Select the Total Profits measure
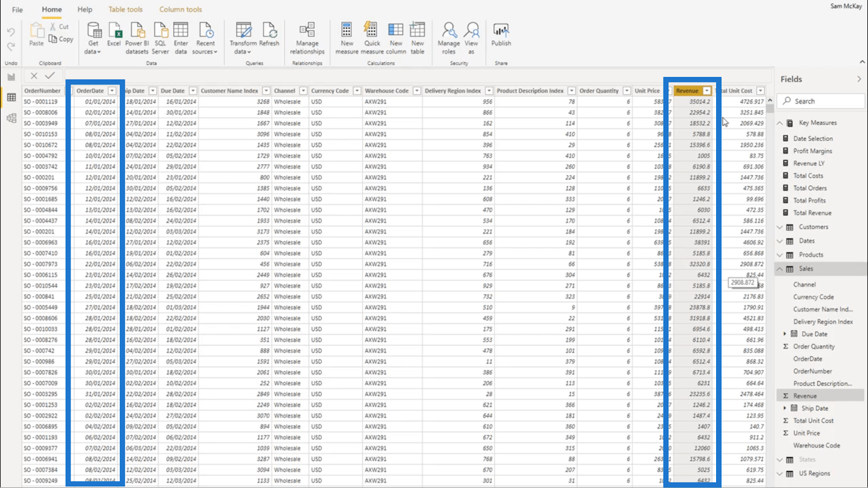Viewport: 868px width, 488px height. [x=809, y=201]
